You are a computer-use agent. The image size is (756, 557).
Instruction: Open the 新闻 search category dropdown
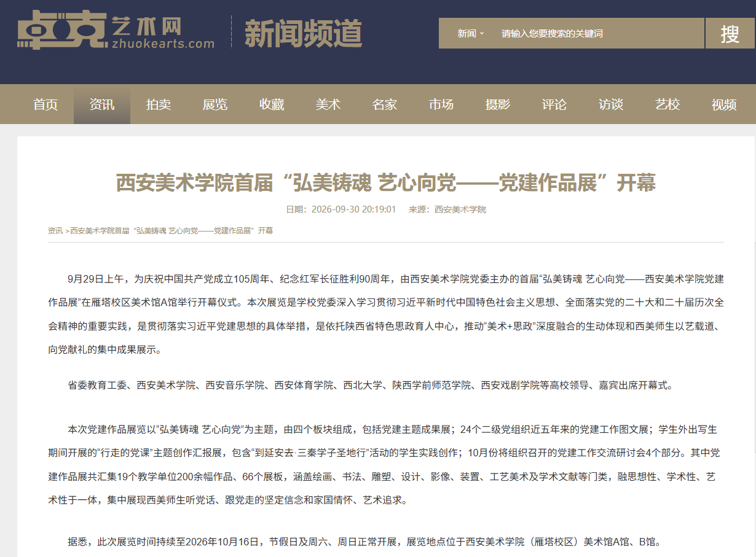[x=471, y=33]
